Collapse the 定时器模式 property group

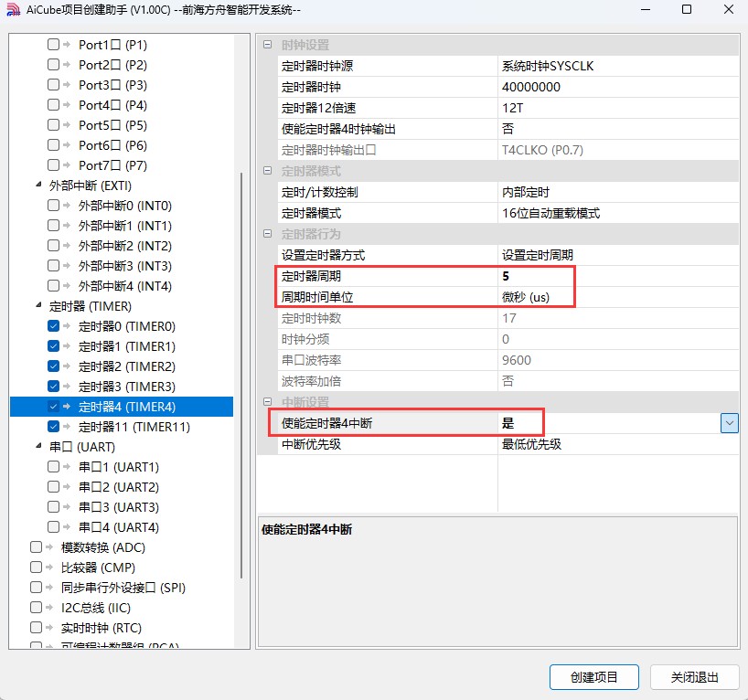(268, 171)
